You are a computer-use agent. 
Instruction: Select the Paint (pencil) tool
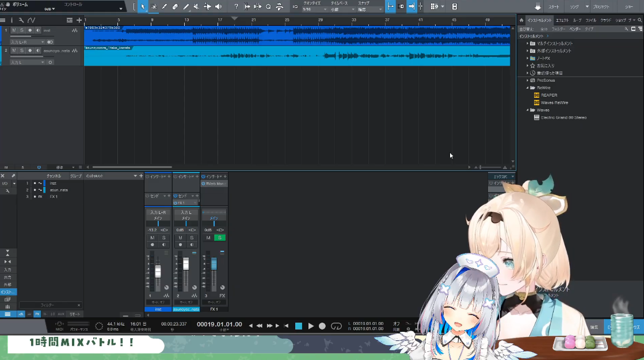point(186,6)
